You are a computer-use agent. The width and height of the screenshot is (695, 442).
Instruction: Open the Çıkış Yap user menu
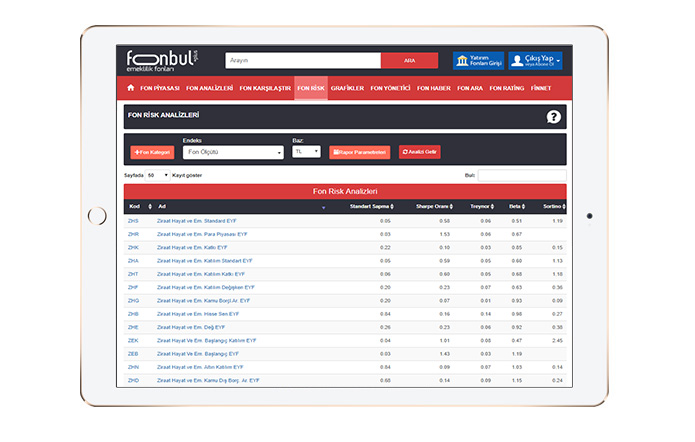point(535,61)
